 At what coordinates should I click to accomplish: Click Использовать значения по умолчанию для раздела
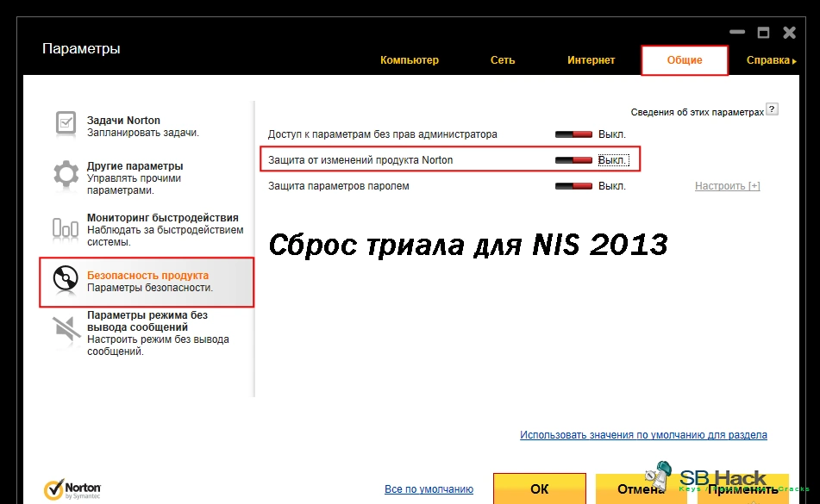coord(643,434)
